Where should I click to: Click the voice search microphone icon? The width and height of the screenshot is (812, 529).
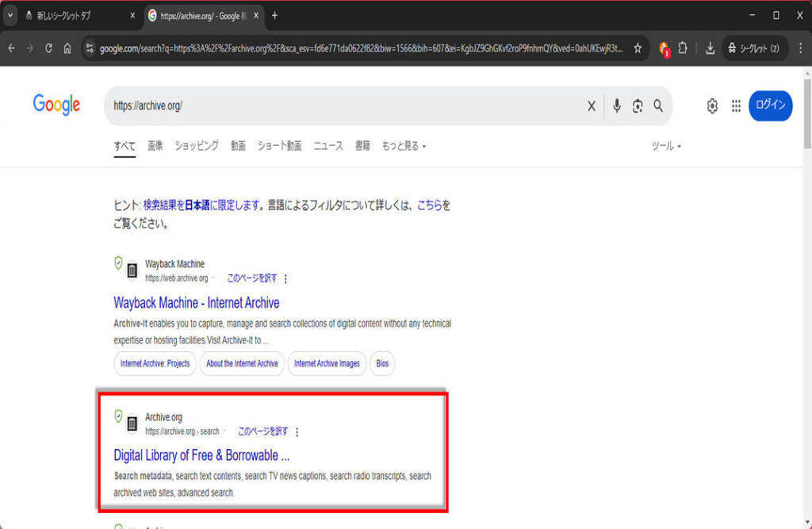click(x=616, y=106)
